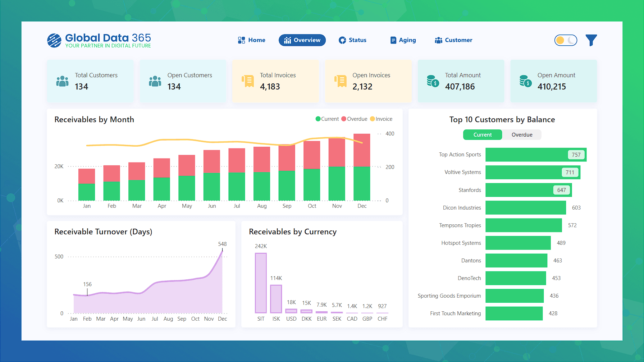Select the First Touch Marketing bar
Image resolution: width=644 pixels, height=362 pixels.
(514, 313)
